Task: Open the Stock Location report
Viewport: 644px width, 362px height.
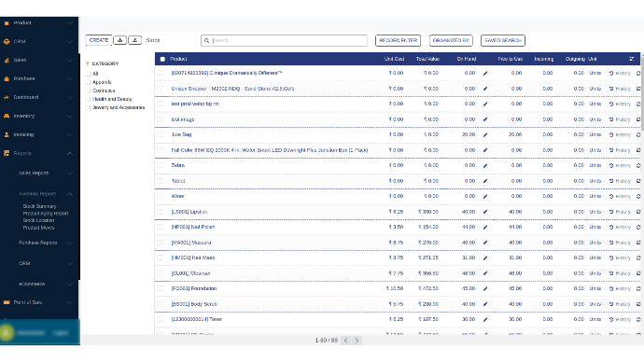Action: (x=38, y=220)
